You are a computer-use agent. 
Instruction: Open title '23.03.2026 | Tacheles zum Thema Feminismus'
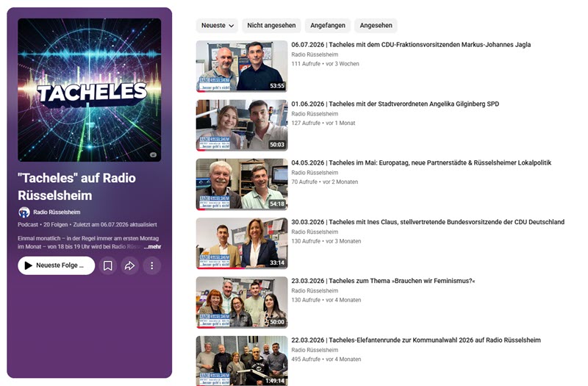383,281
